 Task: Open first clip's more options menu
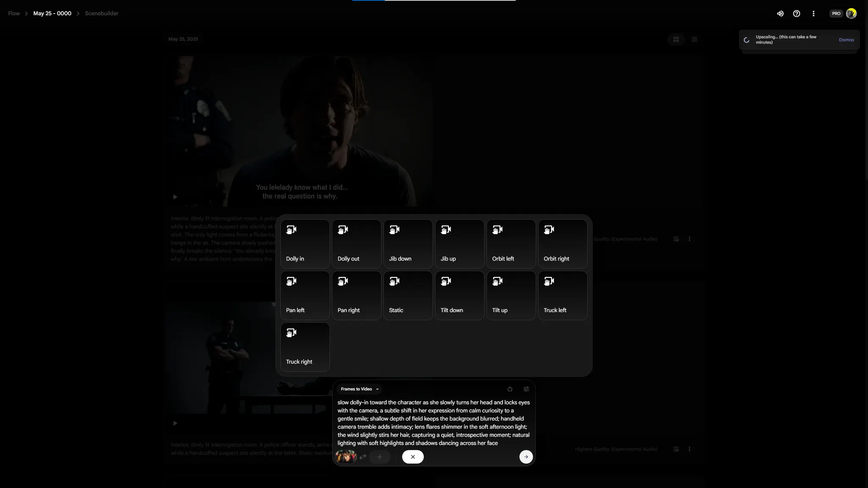click(689, 239)
